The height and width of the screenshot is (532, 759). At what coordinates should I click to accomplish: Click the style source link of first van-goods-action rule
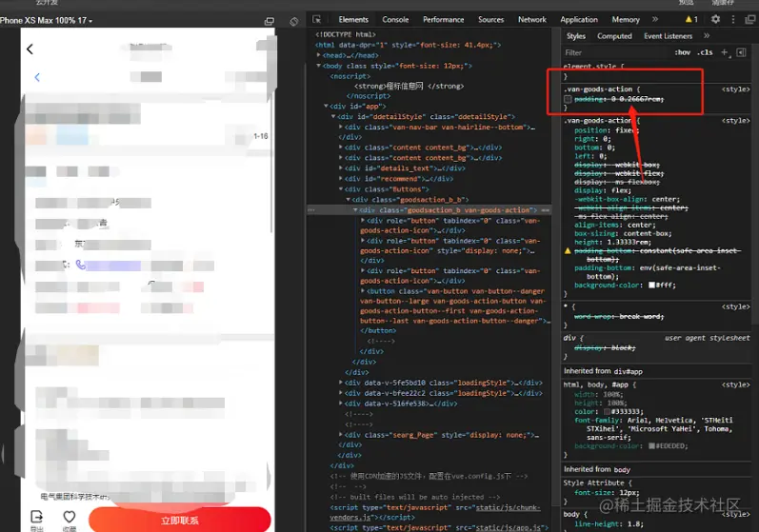pos(736,89)
